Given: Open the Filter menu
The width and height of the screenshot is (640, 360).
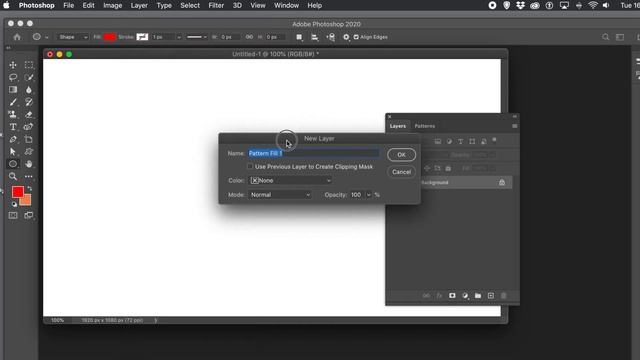Looking at the screenshot, I should click(216, 5).
